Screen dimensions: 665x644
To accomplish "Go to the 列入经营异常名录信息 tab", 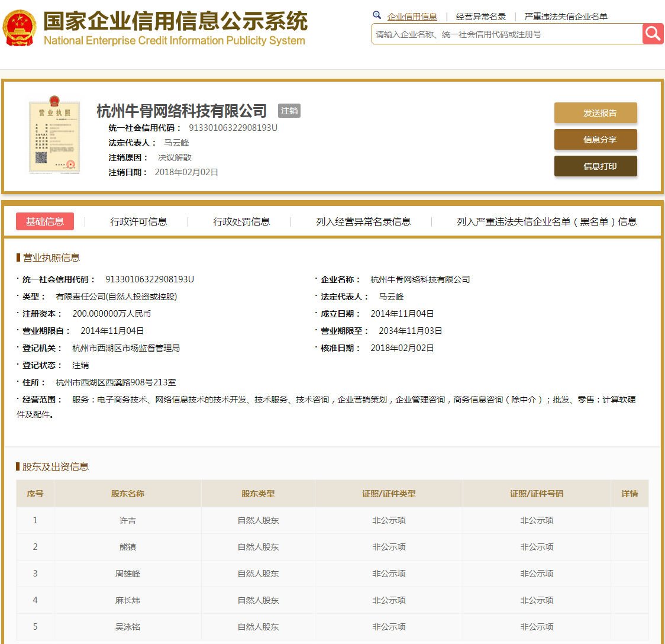I will point(363,221).
